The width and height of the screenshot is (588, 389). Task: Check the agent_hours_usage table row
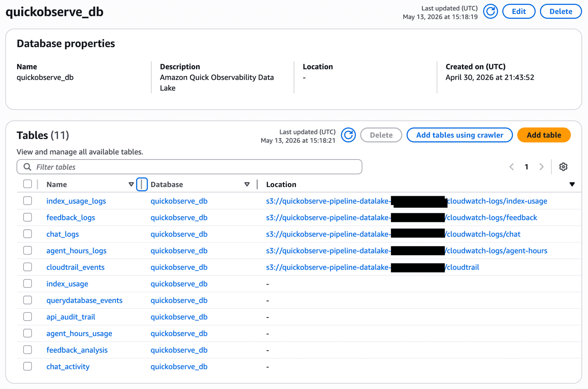pos(28,333)
